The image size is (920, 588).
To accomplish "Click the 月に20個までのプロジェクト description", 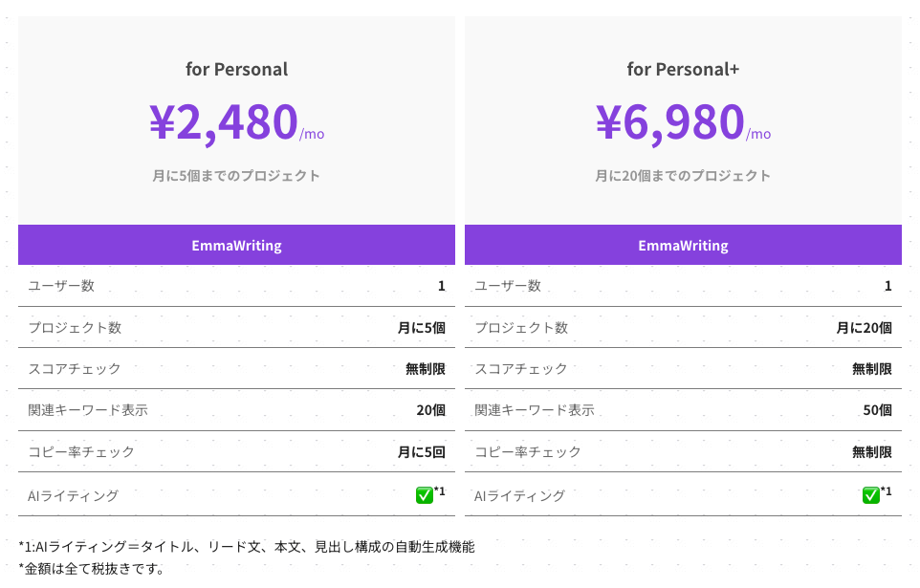I will [x=683, y=176].
